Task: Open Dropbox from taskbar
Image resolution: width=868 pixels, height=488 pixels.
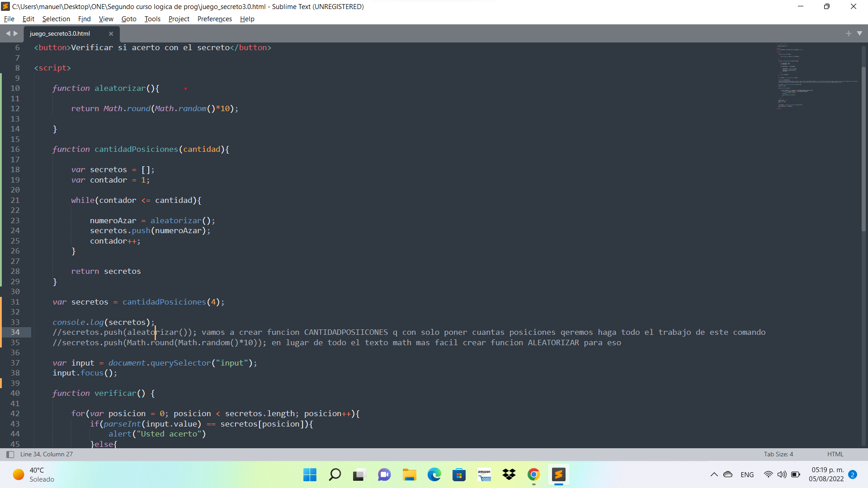Action: 509,474
